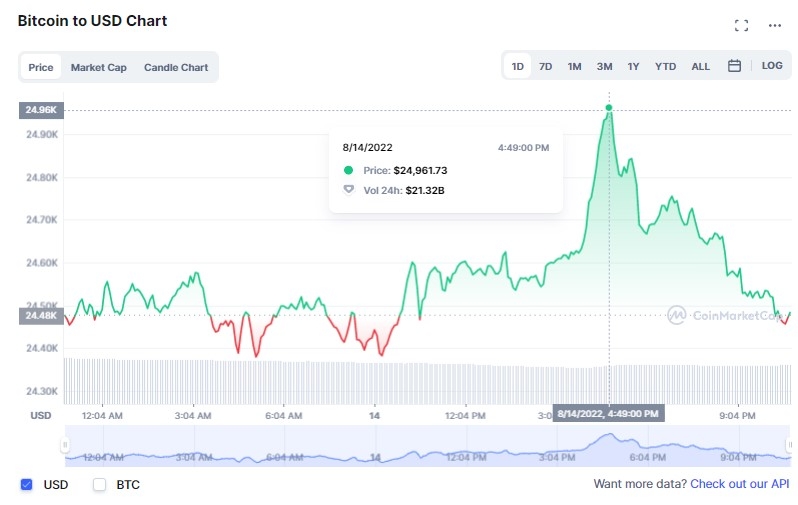Select the 1Y time range
Viewport: 798px width, 505px height.
click(633, 66)
